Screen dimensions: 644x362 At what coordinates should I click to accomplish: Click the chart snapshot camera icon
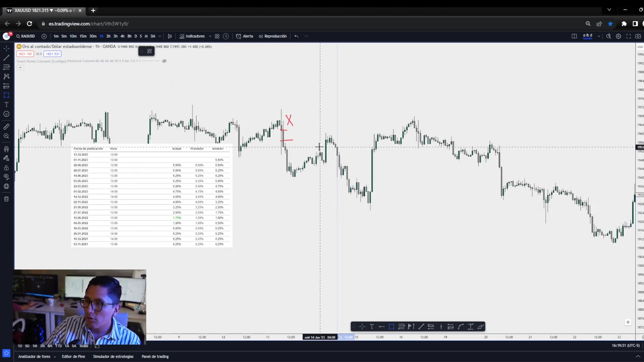[638, 36]
